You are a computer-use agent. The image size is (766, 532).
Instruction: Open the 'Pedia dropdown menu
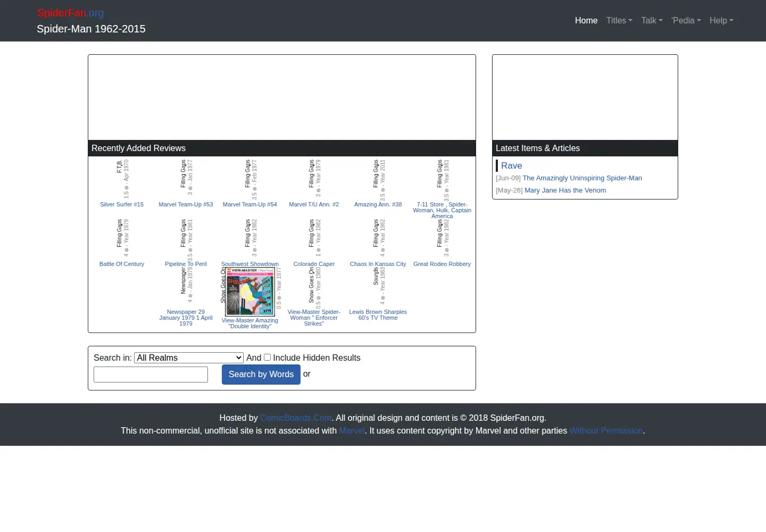(x=686, y=20)
